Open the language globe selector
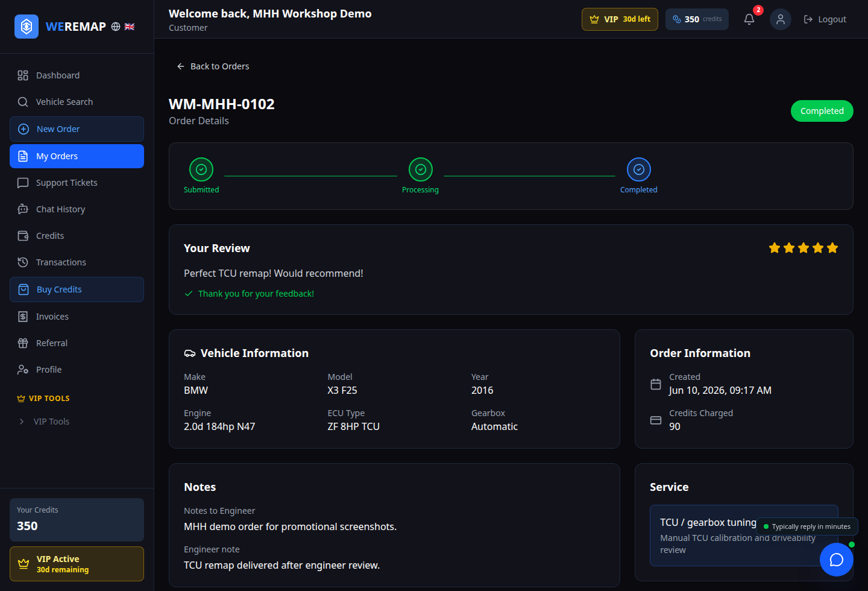This screenshot has width=868, height=591. [x=116, y=27]
